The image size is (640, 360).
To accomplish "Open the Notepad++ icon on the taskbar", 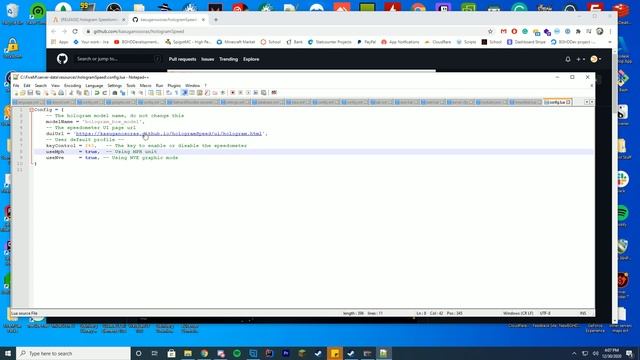I will [383, 353].
